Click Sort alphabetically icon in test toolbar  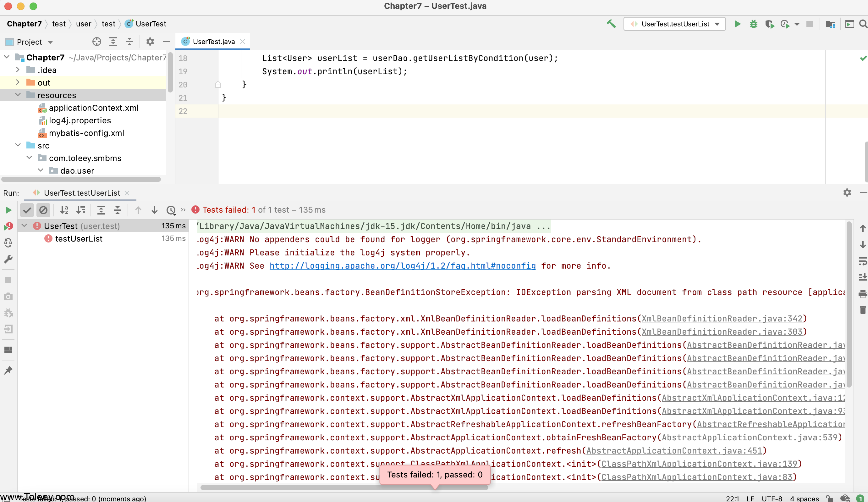(x=64, y=210)
